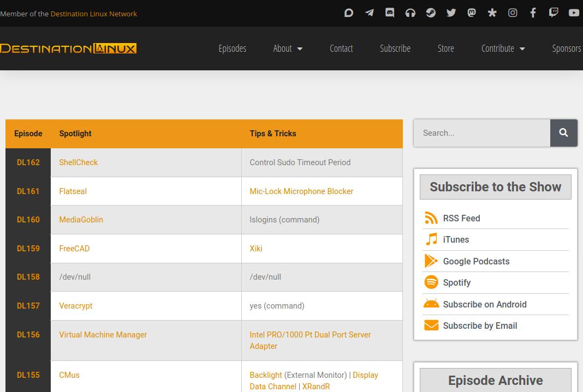
Task: Open the Mastodon icon in top bar
Action: 472,13
